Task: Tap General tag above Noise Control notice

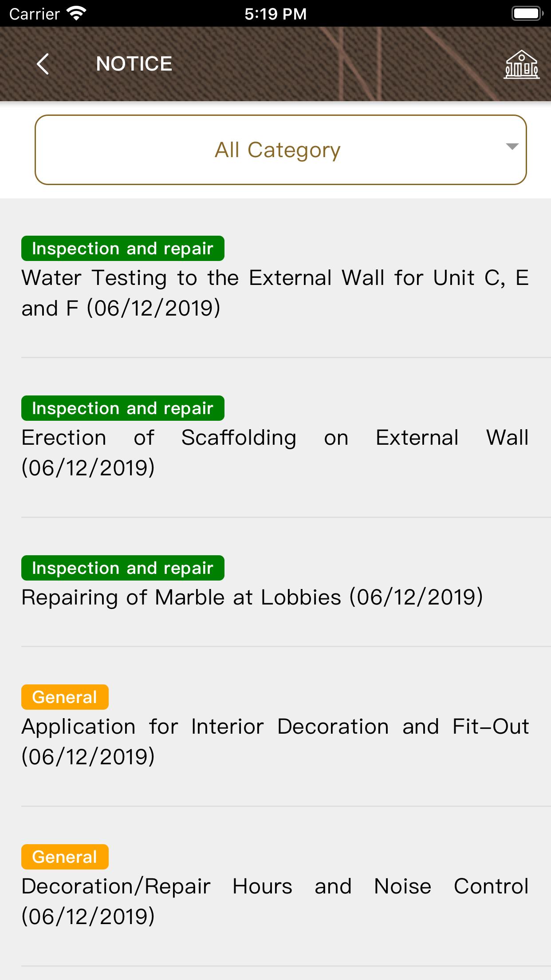Action: point(65,857)
